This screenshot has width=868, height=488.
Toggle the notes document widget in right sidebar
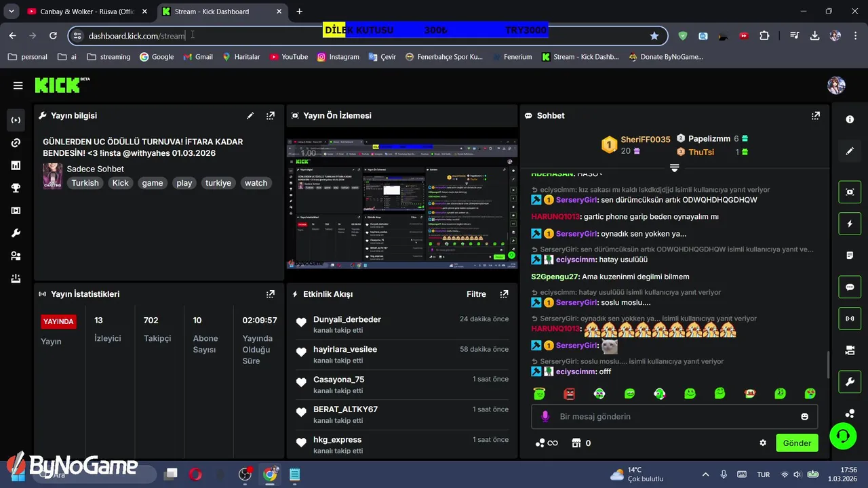(x=850, y=256)
